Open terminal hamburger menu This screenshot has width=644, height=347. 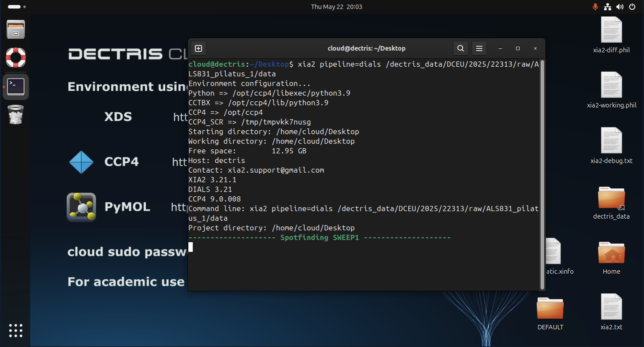click(479, 48)
